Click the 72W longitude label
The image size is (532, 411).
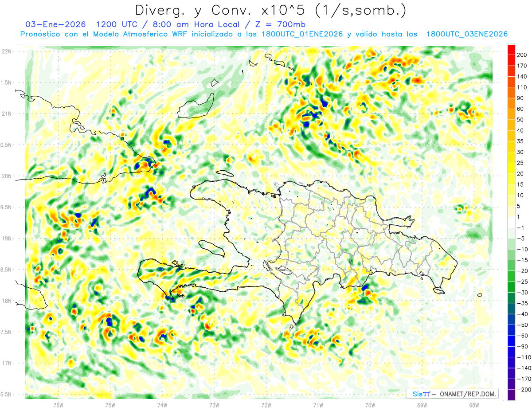(266, 405)
